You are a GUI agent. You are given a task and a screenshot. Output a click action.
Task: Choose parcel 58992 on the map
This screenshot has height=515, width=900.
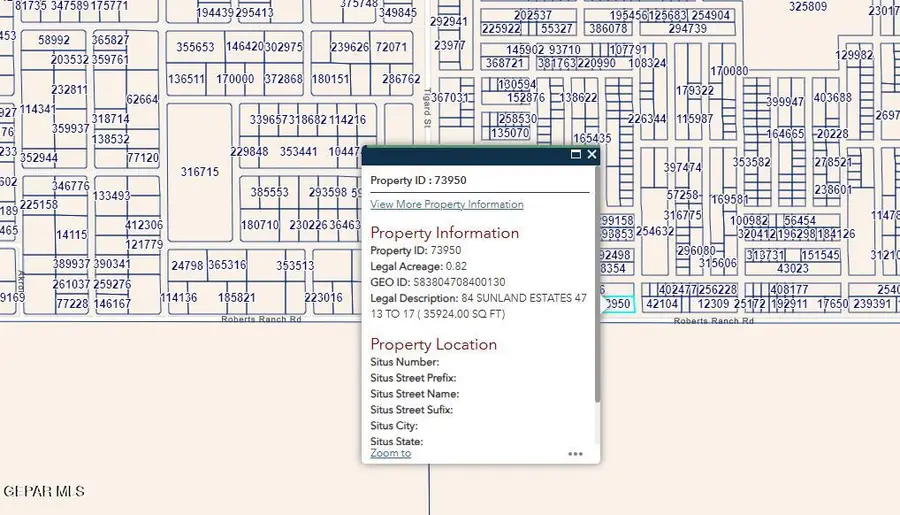point(54,40)
